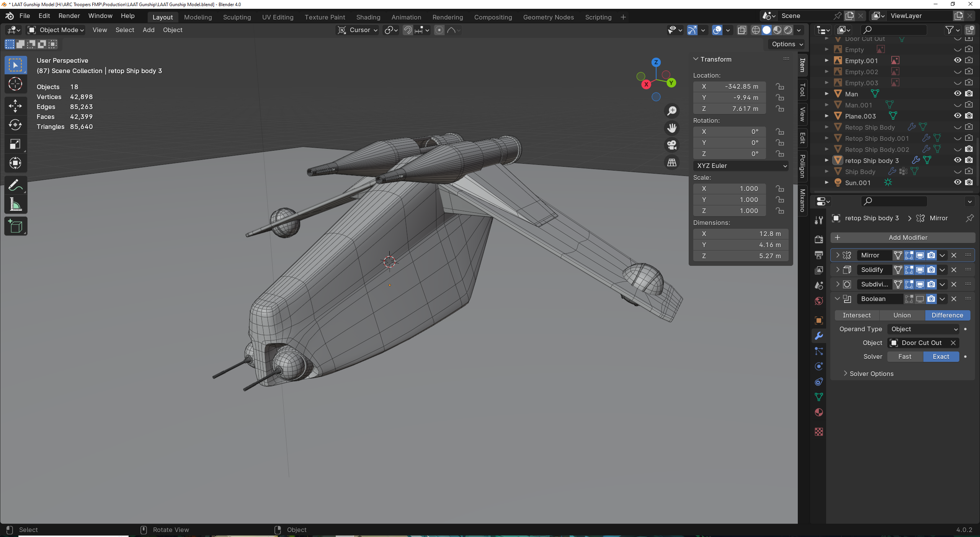Open the Render menu
980x537 pixels.
(69, 16)
